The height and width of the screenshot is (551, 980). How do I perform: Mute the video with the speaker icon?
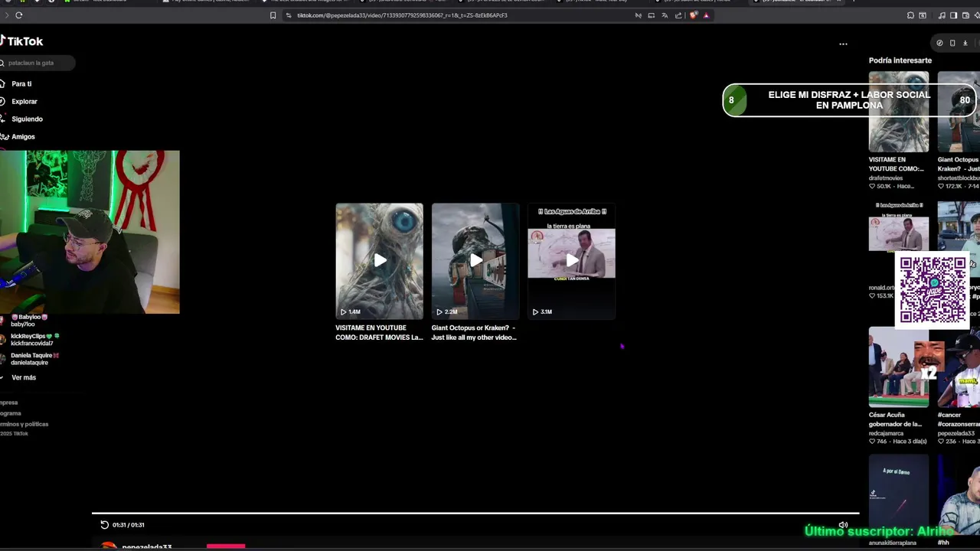(843, 525)
